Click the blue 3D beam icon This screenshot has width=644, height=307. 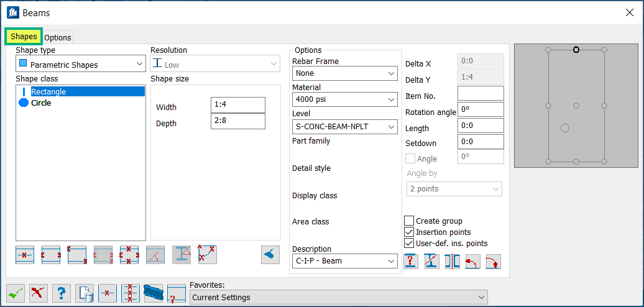153,293
